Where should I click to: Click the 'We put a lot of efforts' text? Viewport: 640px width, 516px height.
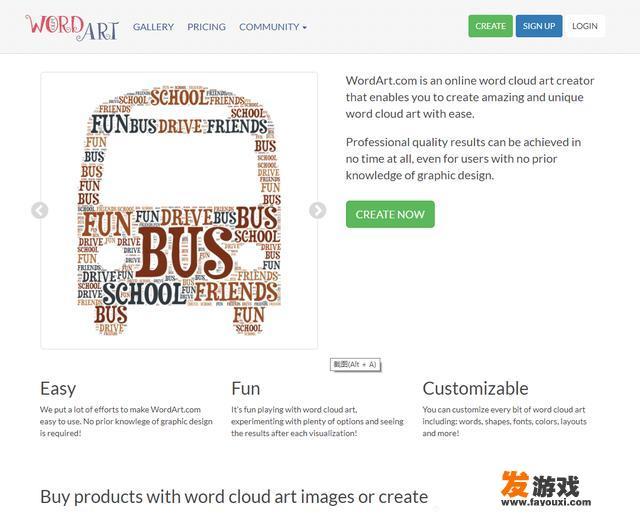point(126,421)
